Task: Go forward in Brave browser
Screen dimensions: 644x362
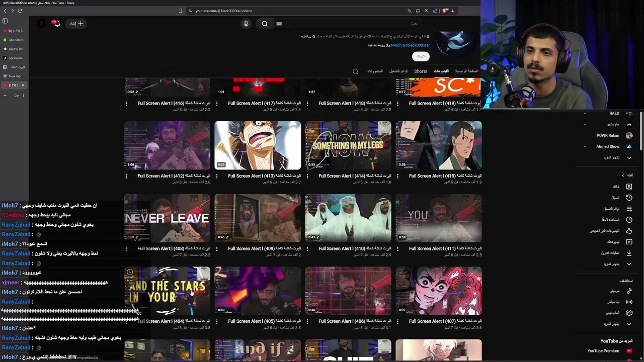Action: [13, 11]
